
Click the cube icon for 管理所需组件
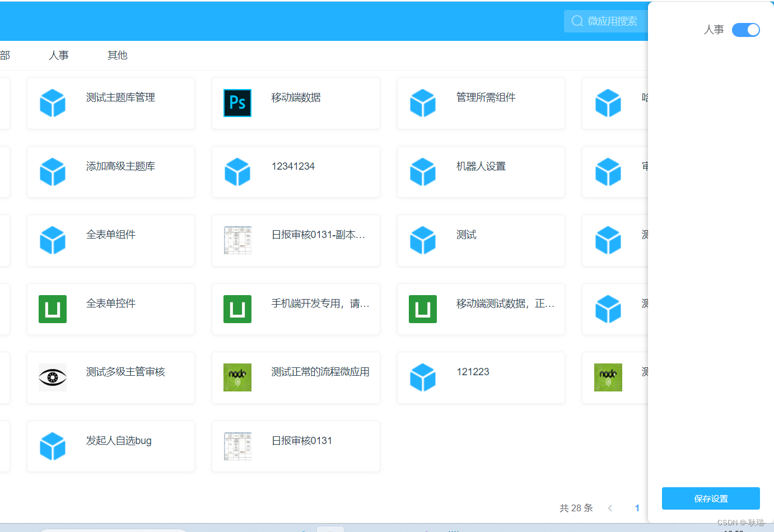click(423, 103)
